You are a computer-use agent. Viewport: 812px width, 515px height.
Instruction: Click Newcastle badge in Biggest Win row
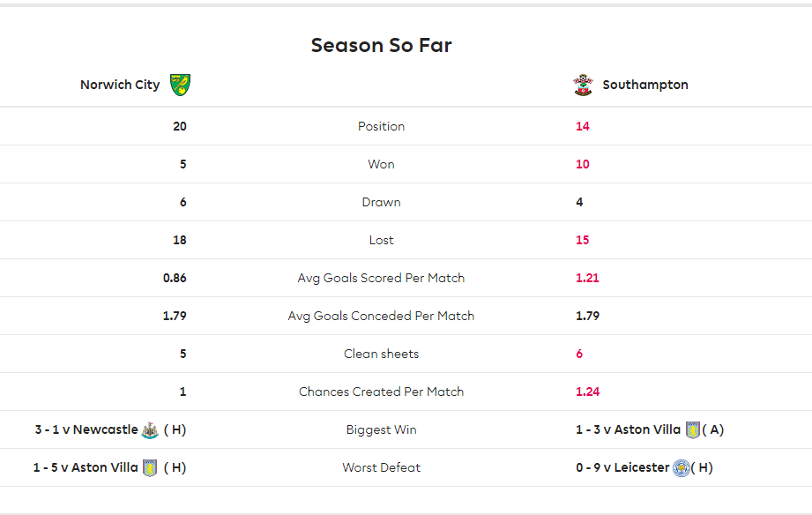(150, 430)
